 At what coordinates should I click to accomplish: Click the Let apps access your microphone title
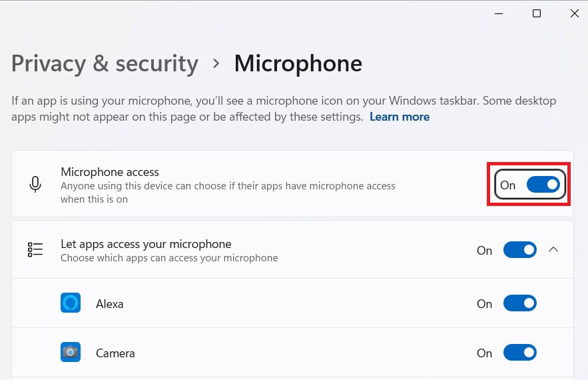tap(146, 244)
